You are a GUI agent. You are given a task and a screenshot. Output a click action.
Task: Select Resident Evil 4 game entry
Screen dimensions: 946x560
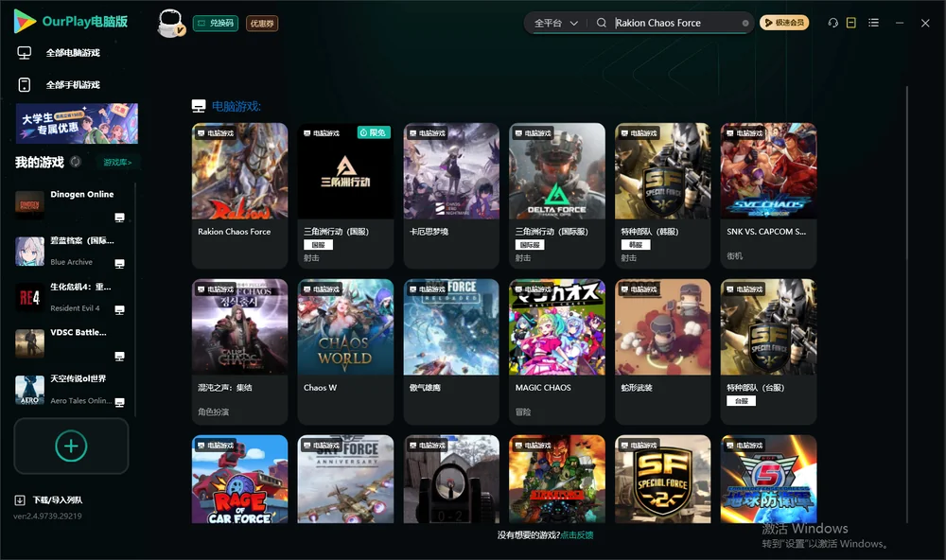point(71,297)
